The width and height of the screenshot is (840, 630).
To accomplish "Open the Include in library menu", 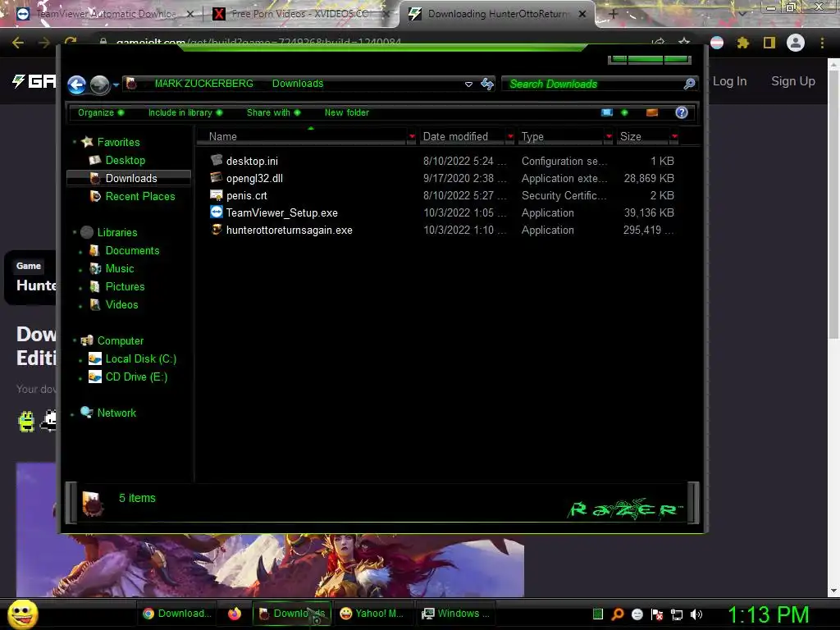I will 185,112.
